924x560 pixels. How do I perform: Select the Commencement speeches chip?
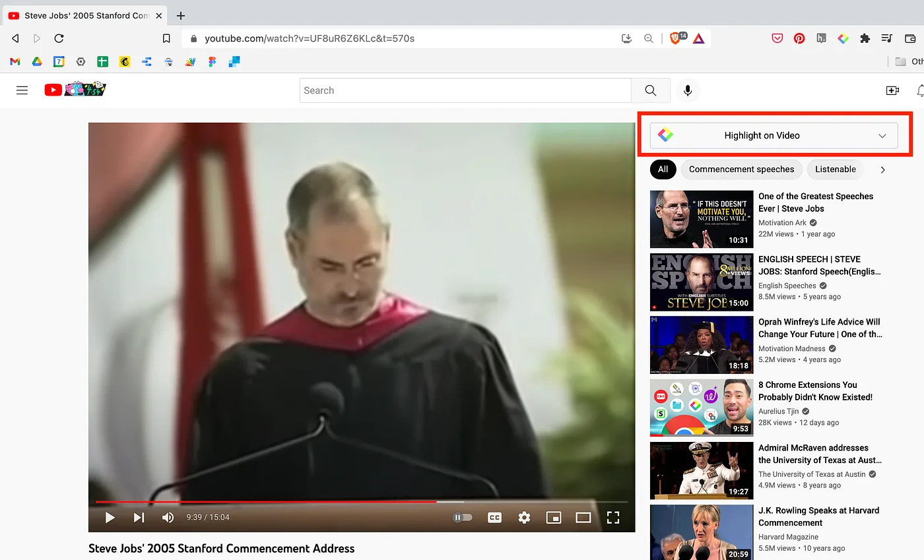point(741,170)
